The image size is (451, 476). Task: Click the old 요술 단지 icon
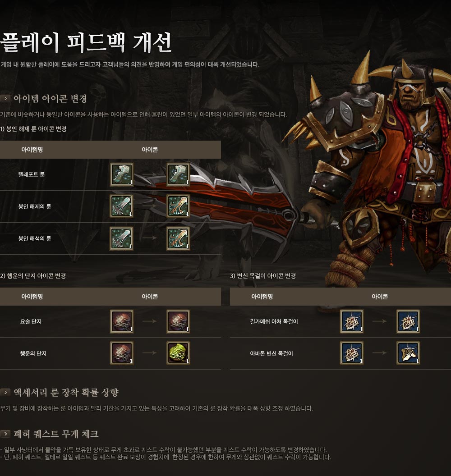point(121,321)
